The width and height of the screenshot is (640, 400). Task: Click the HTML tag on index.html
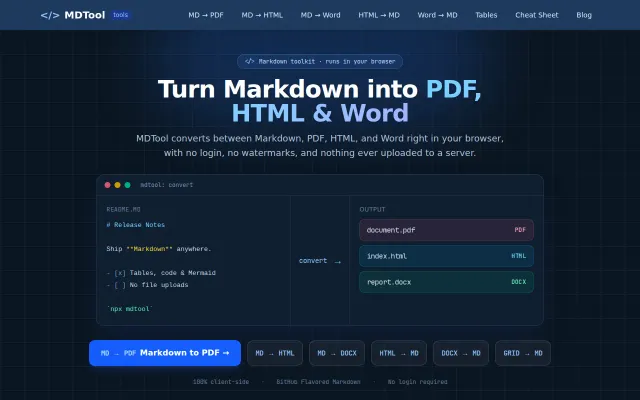pyautogui.click(x=518, y=256)
